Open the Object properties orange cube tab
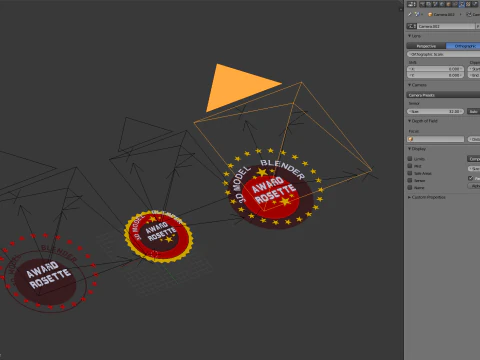480x360 pixels. pyautogui.click(x=448, y=4)
